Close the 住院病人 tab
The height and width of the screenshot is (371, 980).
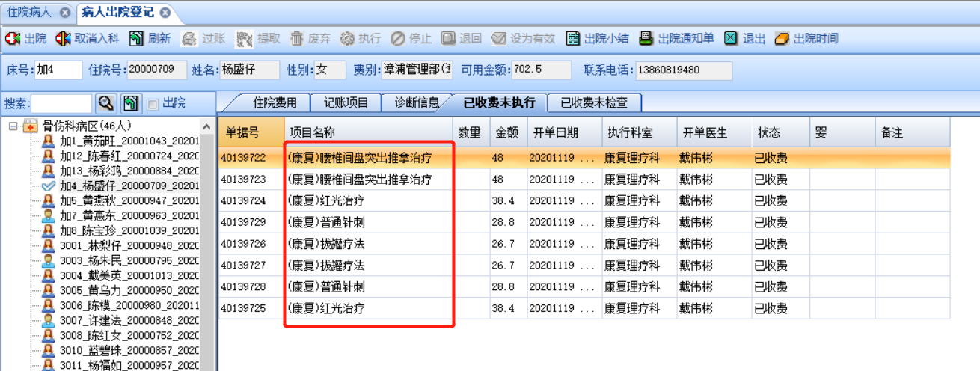[65, 13]
